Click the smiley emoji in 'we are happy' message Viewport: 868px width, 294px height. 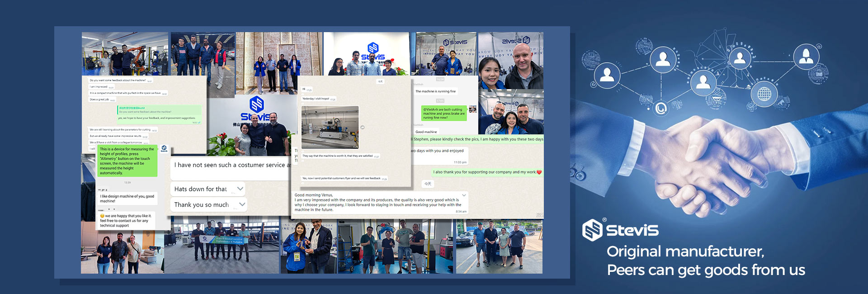point(102,216)
